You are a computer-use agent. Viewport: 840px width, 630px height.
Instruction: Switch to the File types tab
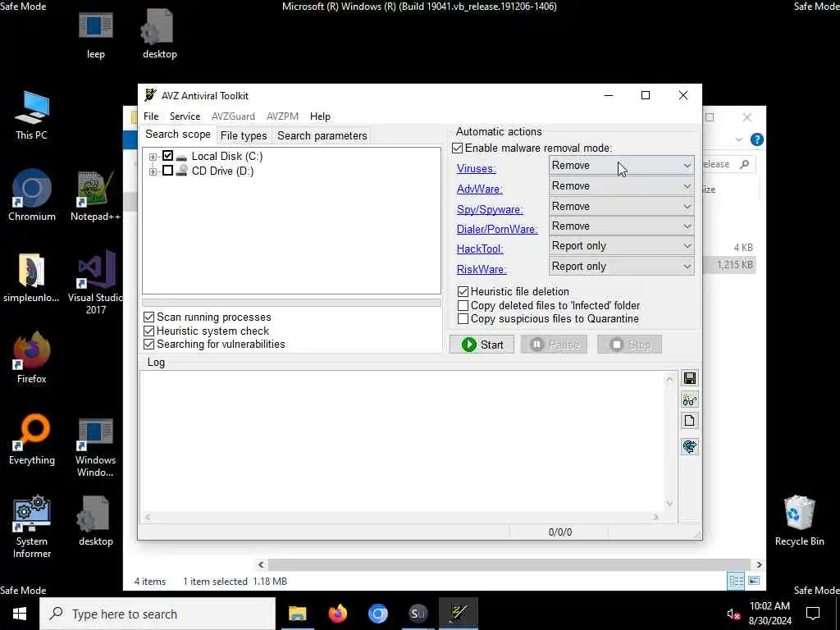(243, 135)
